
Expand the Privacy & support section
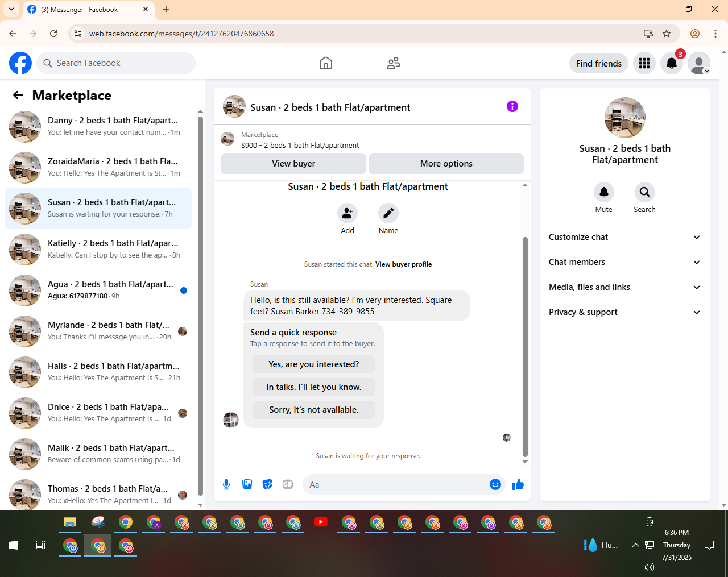pos(624,312)
